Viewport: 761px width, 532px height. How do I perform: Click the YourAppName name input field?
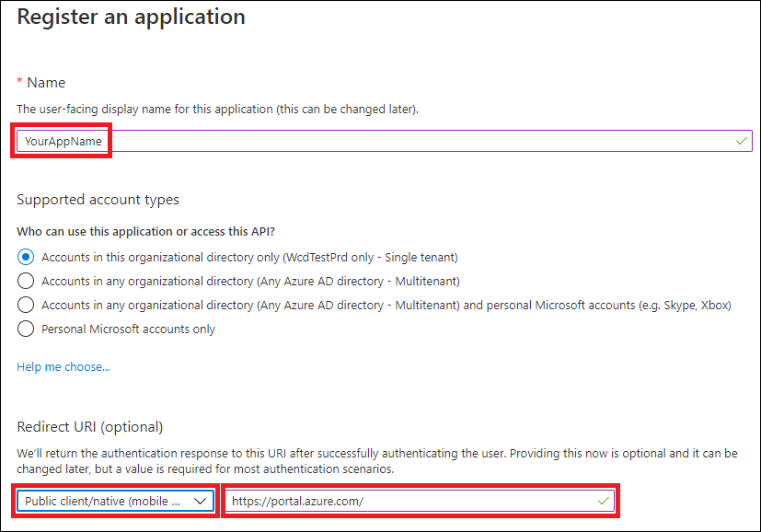(368, 141)
